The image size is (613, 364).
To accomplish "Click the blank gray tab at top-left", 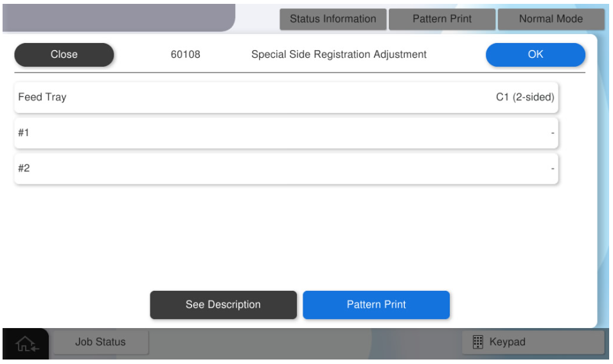I will (x=119, y=17).
